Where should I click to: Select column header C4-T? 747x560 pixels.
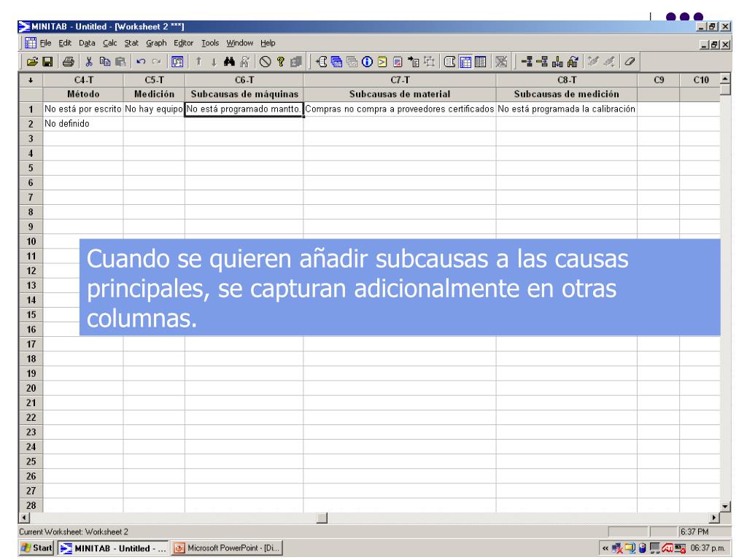[83, 80]
